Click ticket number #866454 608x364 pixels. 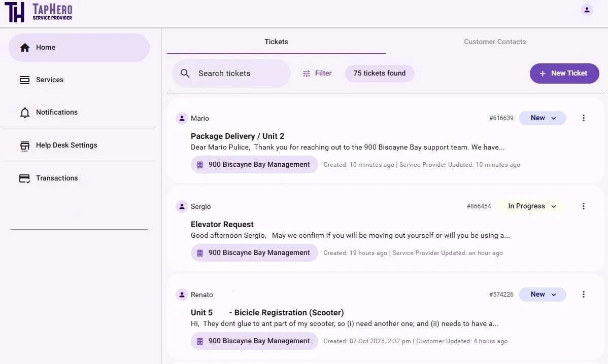pyautogui.click(x=479, y=206)
